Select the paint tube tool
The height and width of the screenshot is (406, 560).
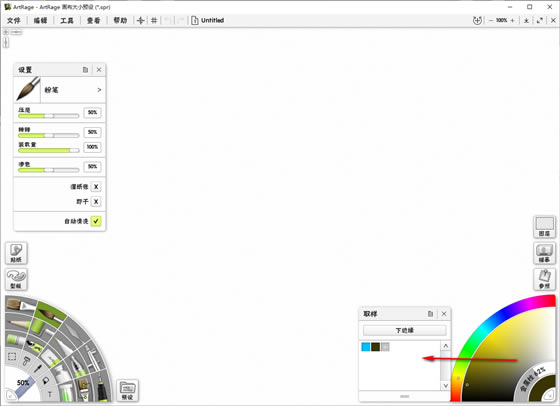16,339
